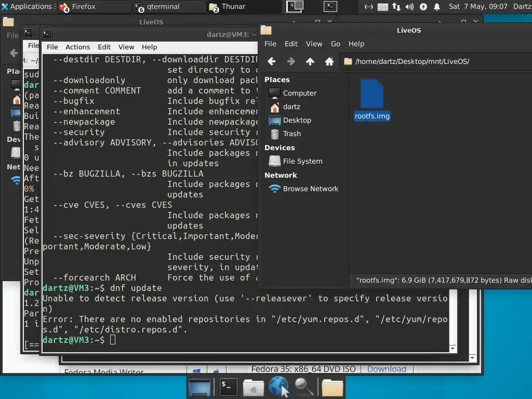Go to home folder in Thunar
Viewport: 532px width, 399px height.
click(x=329, y=61)
